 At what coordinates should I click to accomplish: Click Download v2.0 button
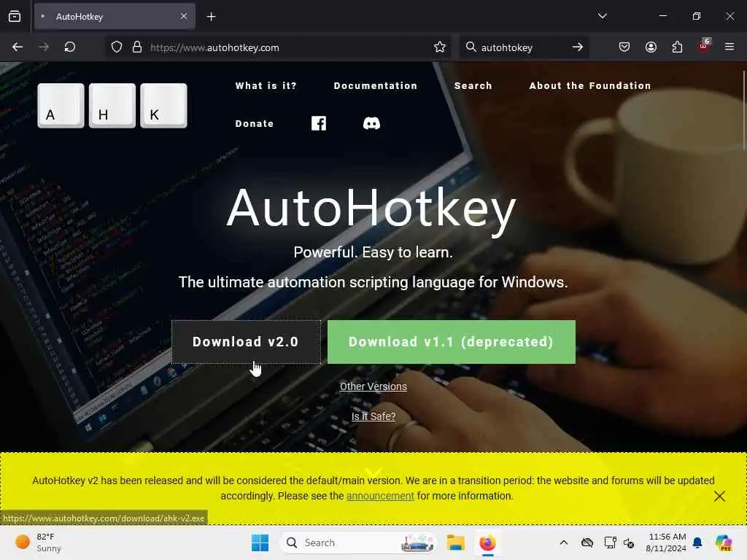246,342
